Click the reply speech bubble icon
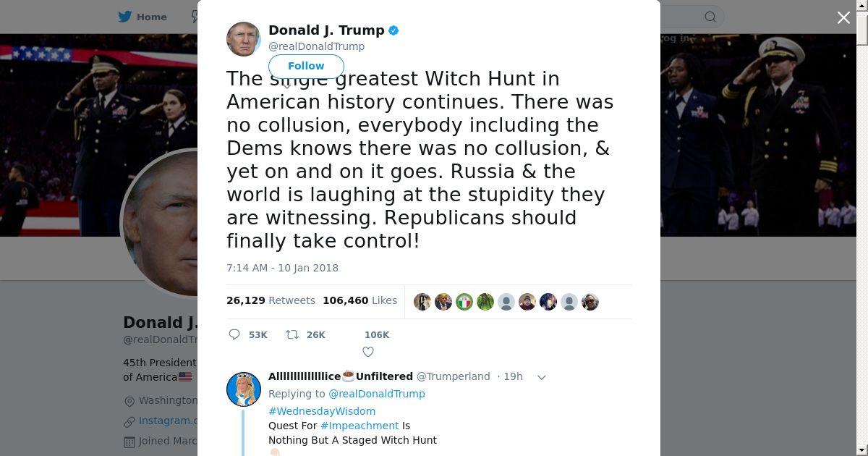Image resolution: width=868 pixels, height=456 pixels. [x=234, y=334]
